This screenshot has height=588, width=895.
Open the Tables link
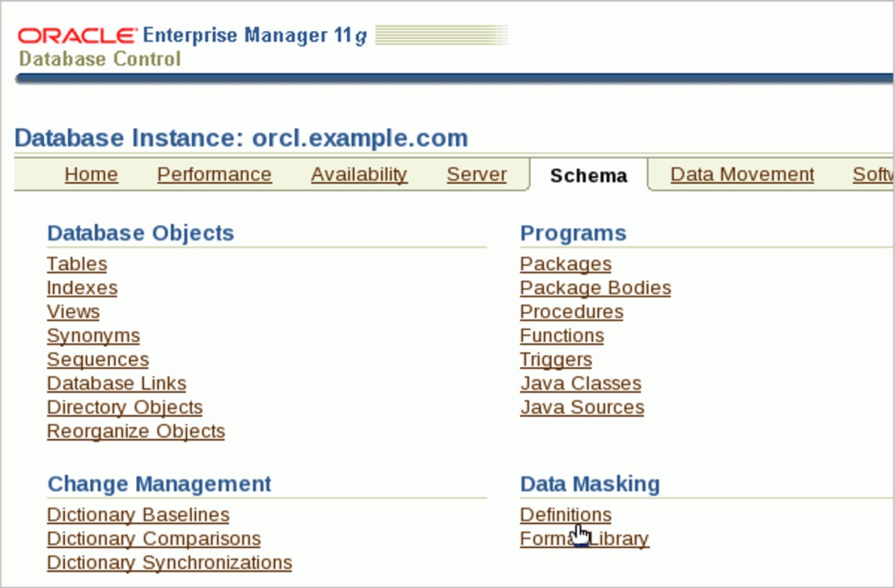(77, 264)
